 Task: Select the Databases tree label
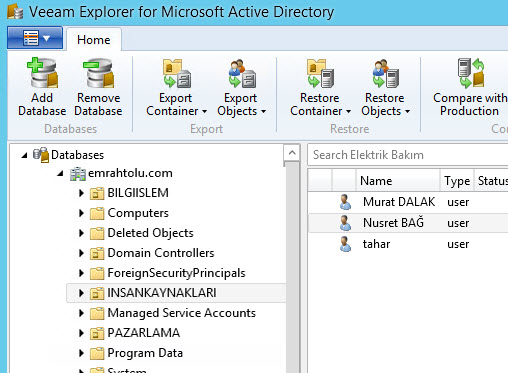(77, 155)
